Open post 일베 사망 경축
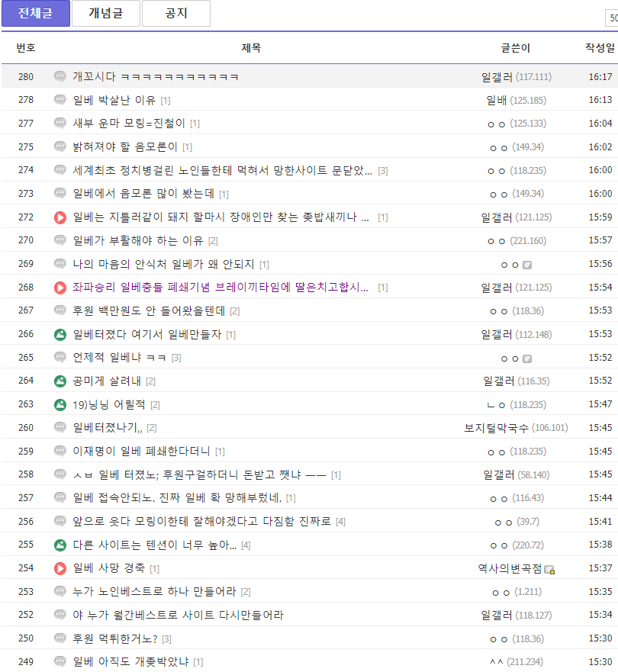 pos(109,568)
